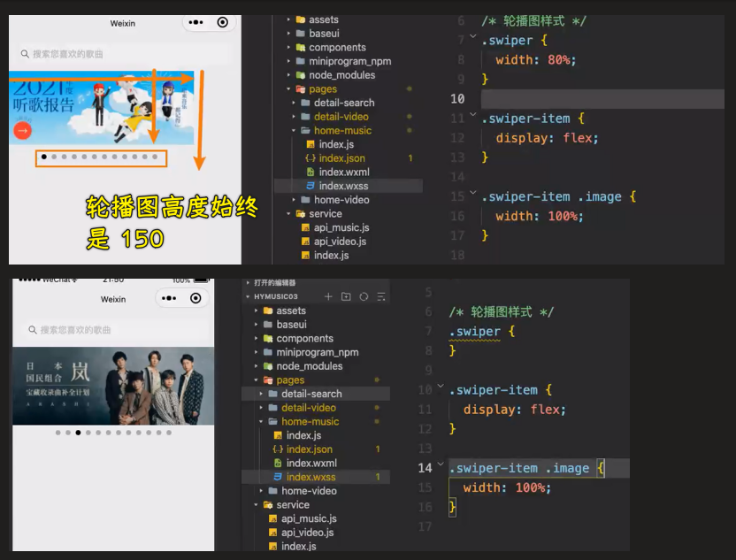Viewport: 736px width, 560px height.
Task: Click the api_music.js file icon in the HYMUSIC03 explorer
Action: 272,518
